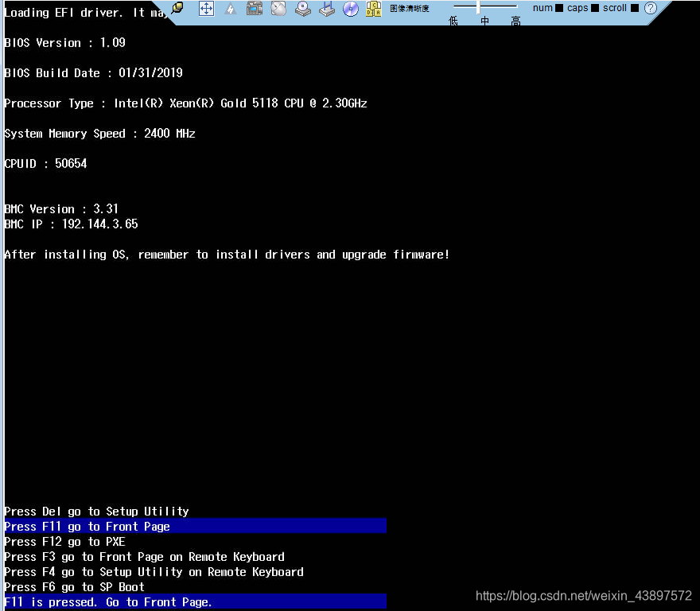Viewport: 700px width, 611px height.
Task: Click the blue disc image icon
Action: click(x=351, y=9)
